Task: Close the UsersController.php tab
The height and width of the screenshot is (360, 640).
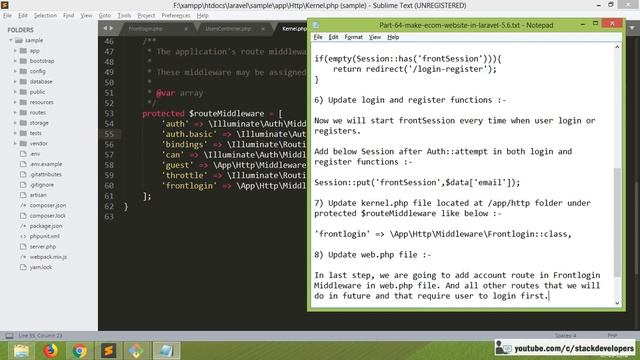Action: coord(263,29)
